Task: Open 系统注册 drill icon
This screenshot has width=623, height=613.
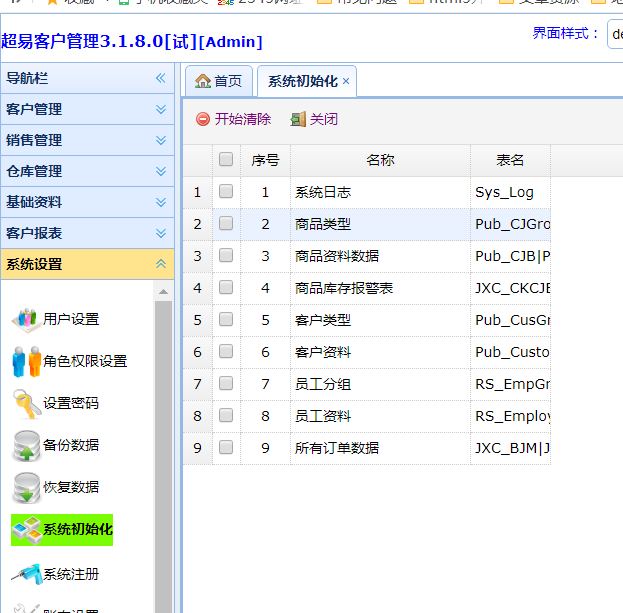Action: [27, 574]
